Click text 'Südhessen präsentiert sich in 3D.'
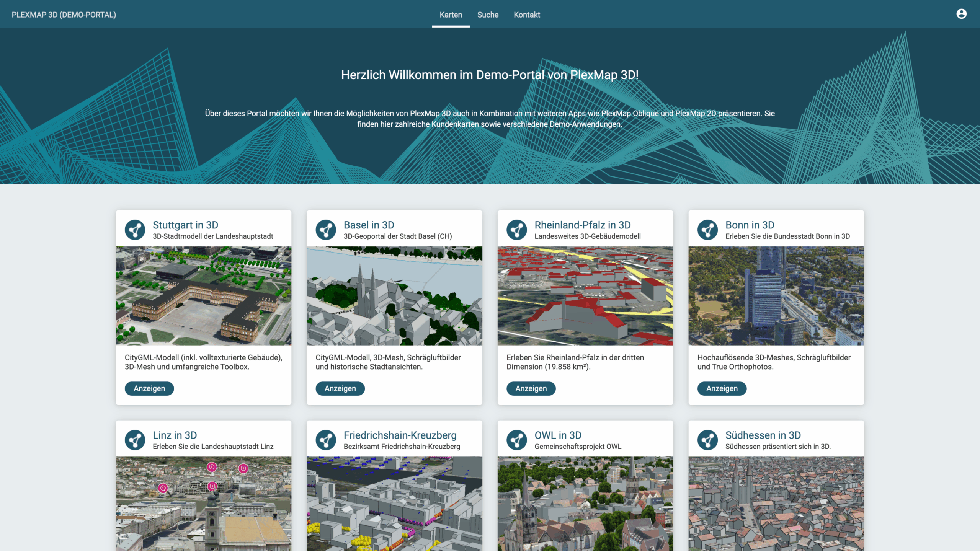This screenshot has height=551, width=980. [778, 447]
